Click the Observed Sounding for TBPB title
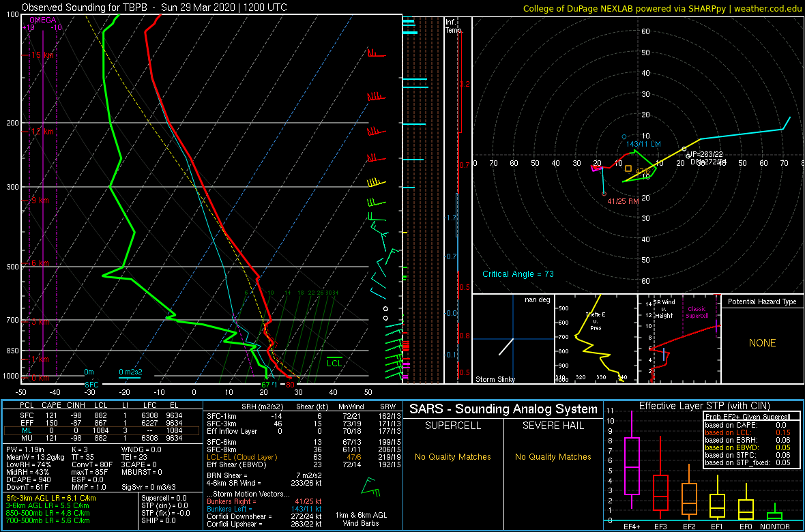 tap(154, 8)
